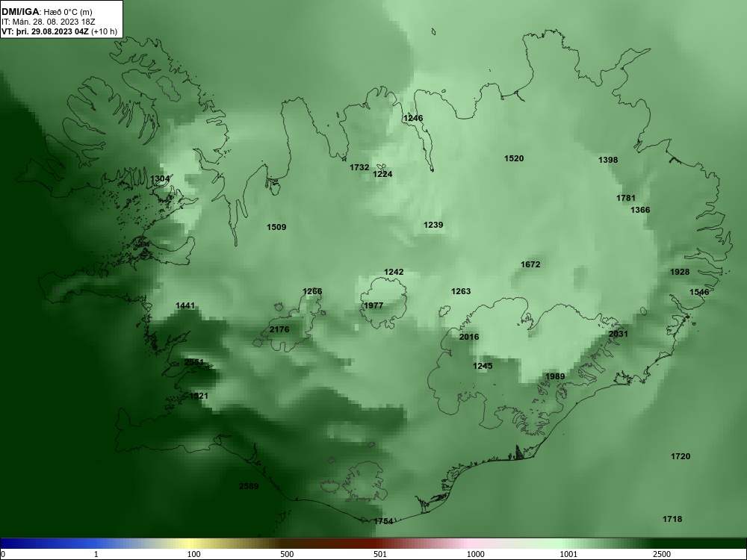Select the 1720 value over the ocean
The height and width of the screenshot is (560, 747).
coord(681,457)
